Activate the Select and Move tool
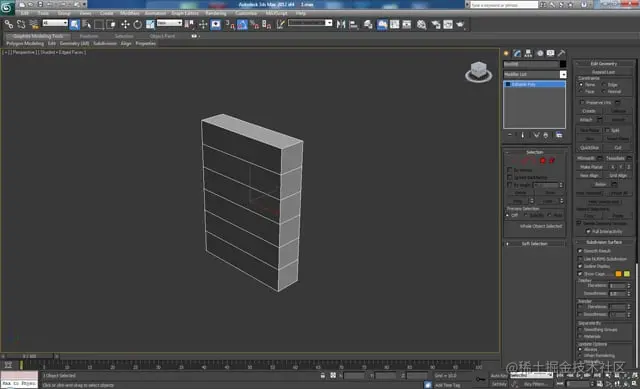640x389 pixels. point(125,25)
